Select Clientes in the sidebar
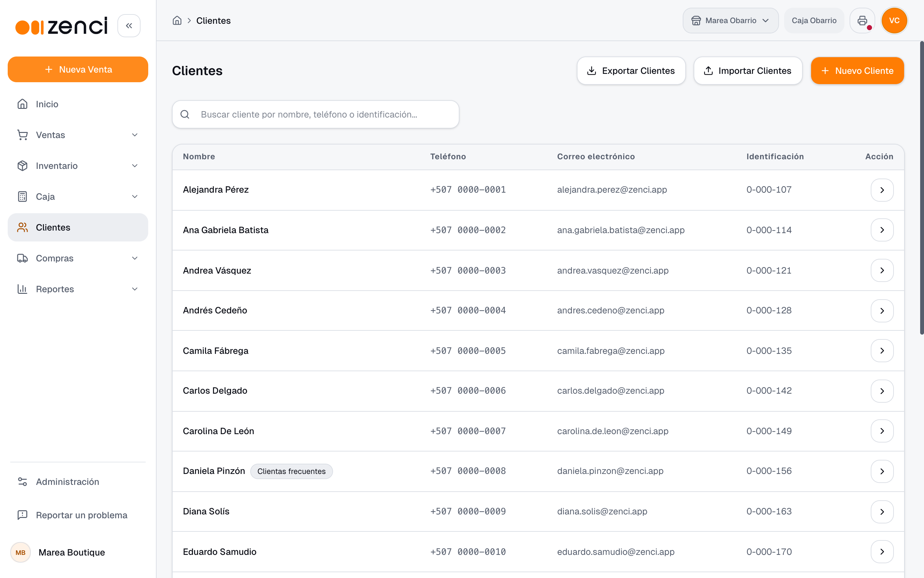924x578 pixels. click(78, 227)
